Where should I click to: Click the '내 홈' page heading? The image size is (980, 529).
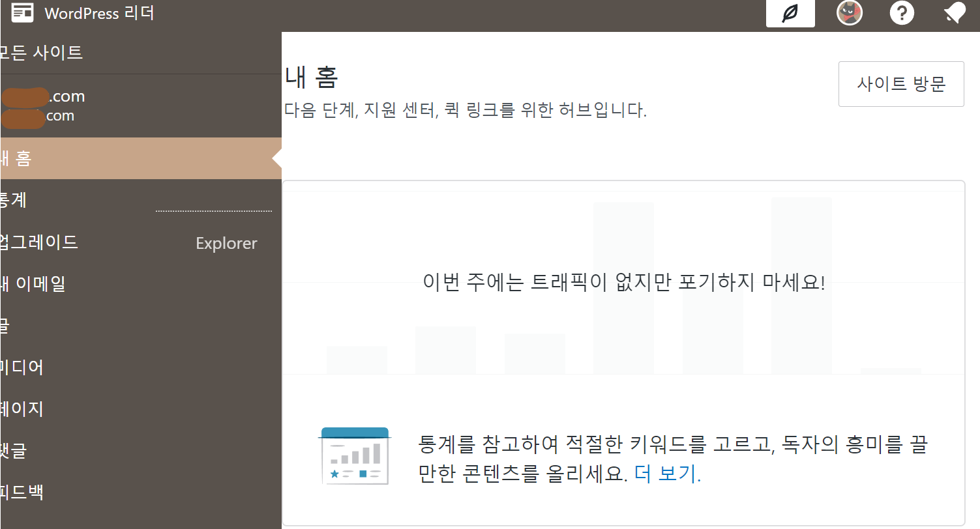tap(311, 78)
